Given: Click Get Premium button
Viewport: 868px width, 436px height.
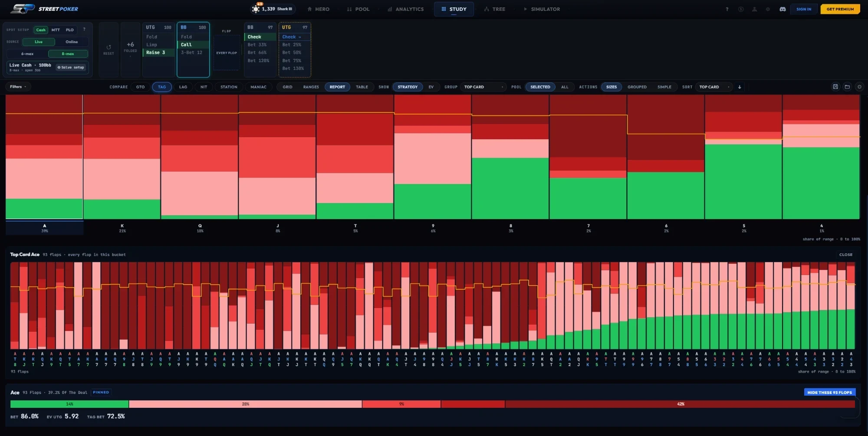Looking at the screenshot, I should 840,9.
